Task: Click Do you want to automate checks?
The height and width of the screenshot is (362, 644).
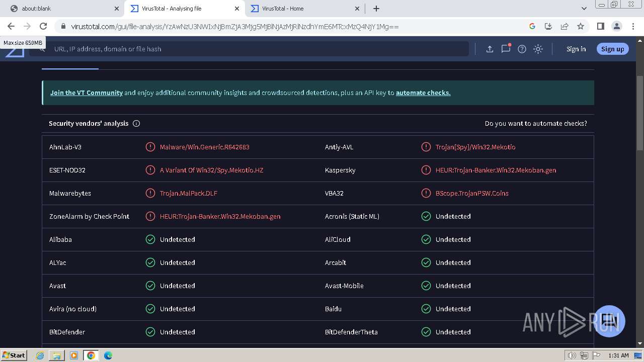Action: (536, 123)
